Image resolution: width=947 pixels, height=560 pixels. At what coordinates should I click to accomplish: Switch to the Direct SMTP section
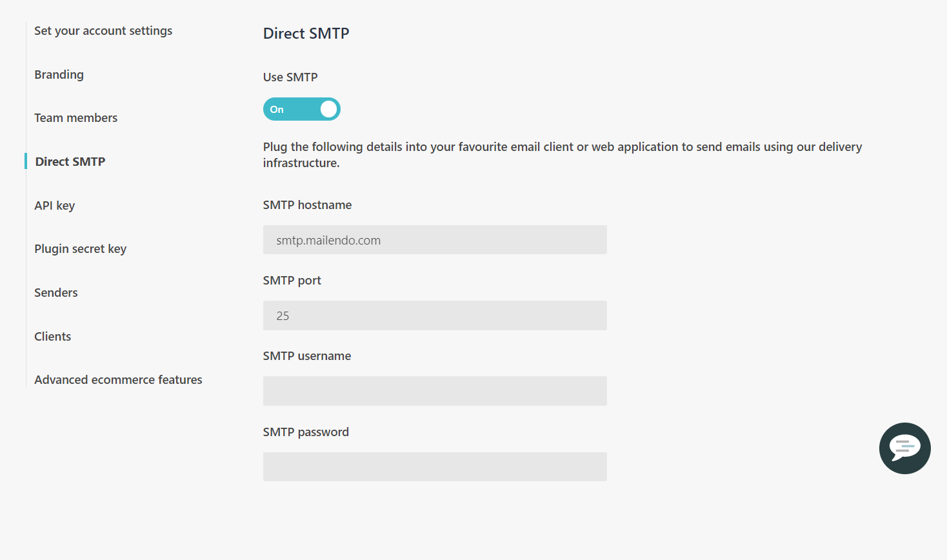pos(70,161)
